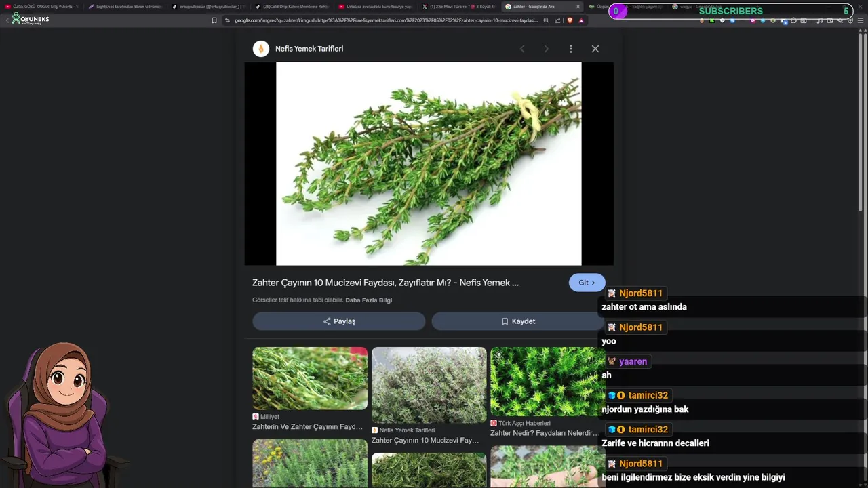Open the Milliyet zahter thumbnail image
Viewport: 868px width, 488px height.
[310, 378]
